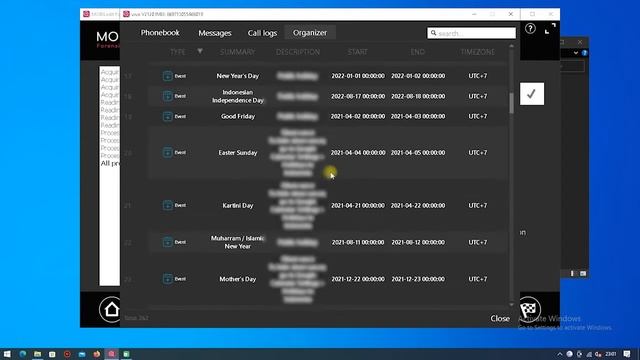Switch to the Call logs tab
This screenshot has width=640, height=360.
coord(262,33)
